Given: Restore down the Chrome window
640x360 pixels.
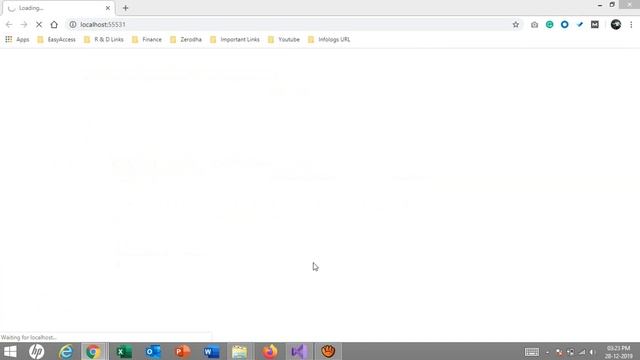Looking at the screenshot, I should 612,4.
